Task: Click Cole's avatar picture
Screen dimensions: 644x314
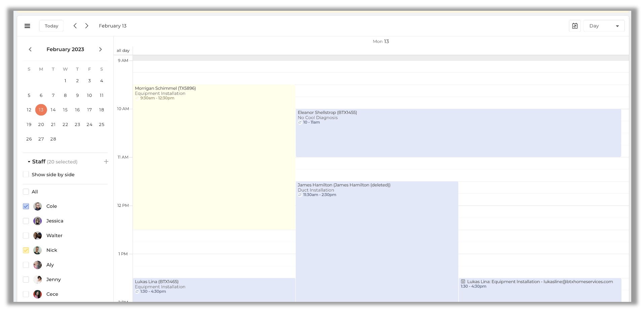Action: pyautogui.click(x=38, y=206)
